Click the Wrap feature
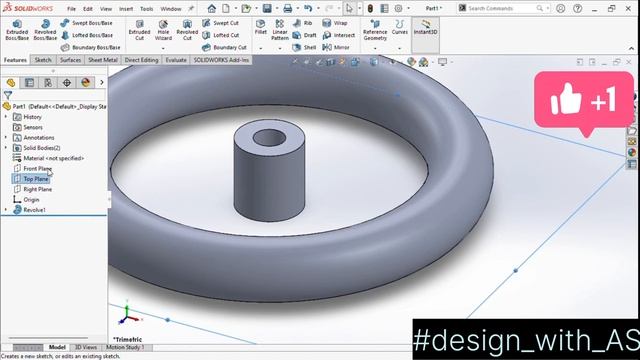 click(x=335, y=23)
